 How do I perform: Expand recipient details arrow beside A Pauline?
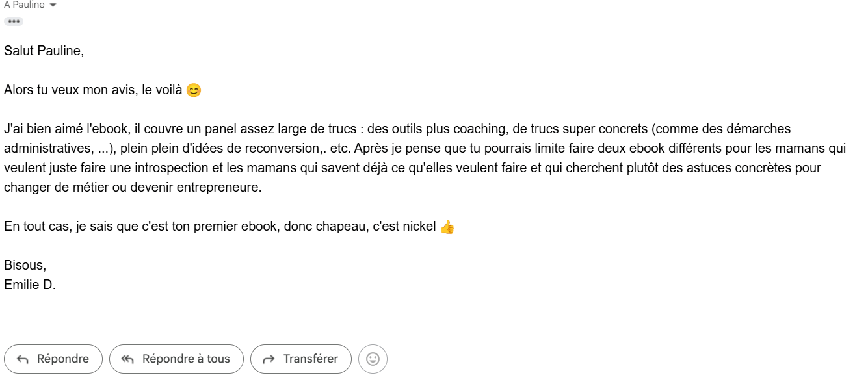click(53, 5)
